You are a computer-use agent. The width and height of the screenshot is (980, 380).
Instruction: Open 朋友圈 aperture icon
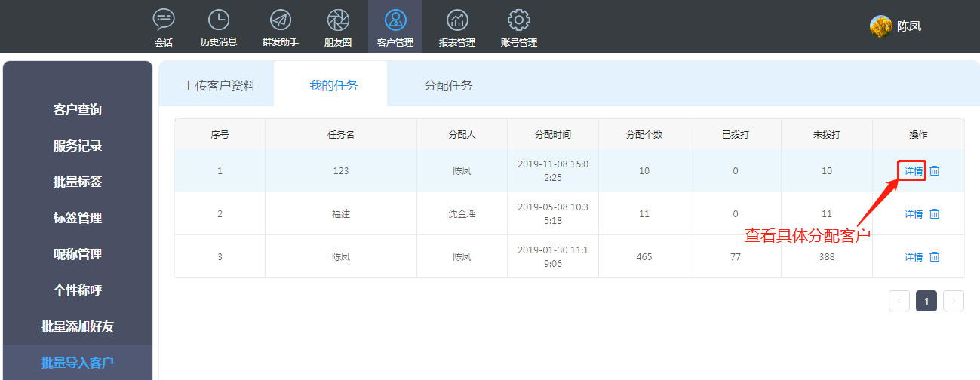pos(338,20)
